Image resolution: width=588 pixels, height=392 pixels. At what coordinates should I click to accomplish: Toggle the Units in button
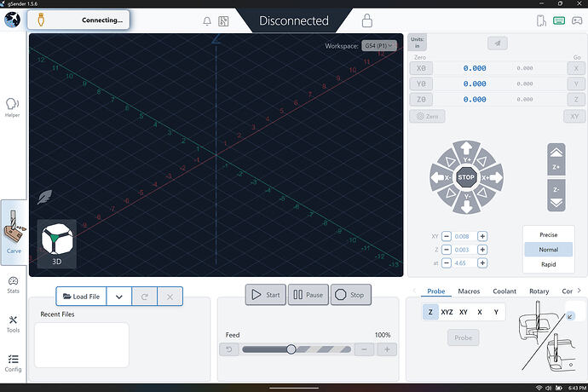[x=418, y=43]
